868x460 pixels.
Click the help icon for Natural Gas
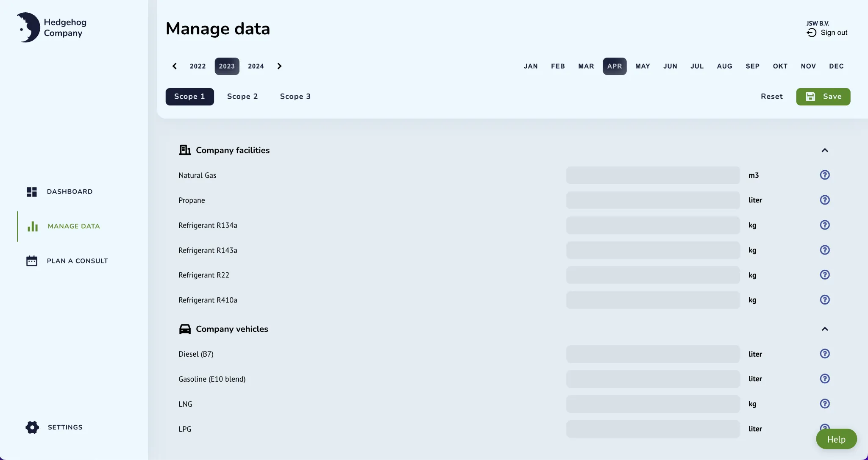click(824, 175)
